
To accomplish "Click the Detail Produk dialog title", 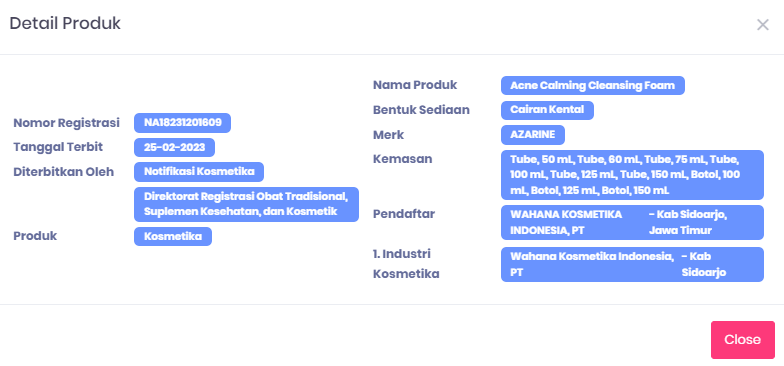I will click(x=65, y=24).
